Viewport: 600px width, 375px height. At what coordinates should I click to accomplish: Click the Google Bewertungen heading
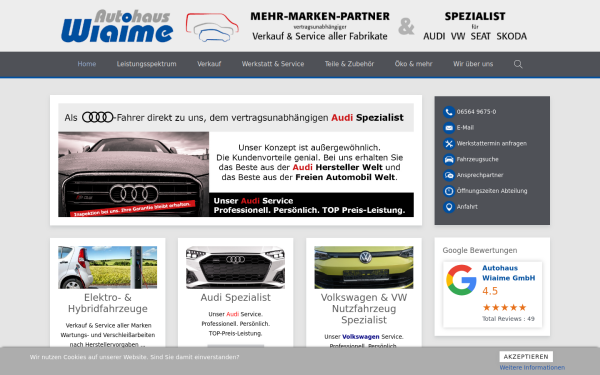point(480,250)
